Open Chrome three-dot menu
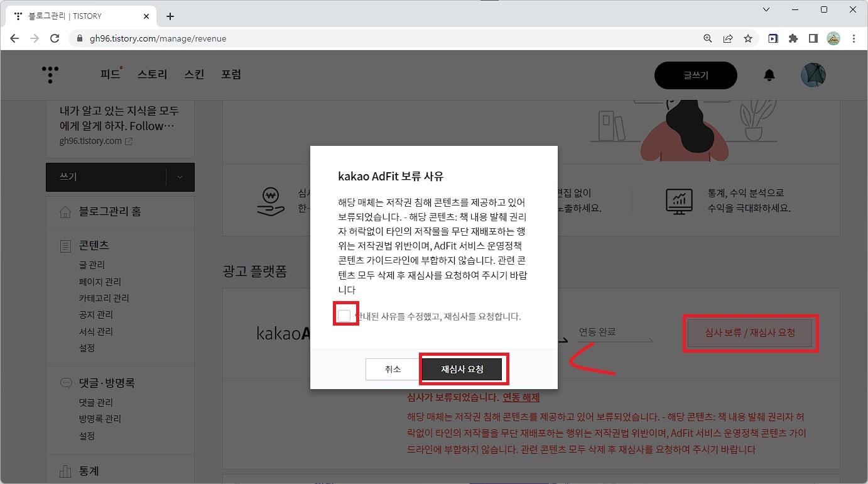 tap(854, 38)
